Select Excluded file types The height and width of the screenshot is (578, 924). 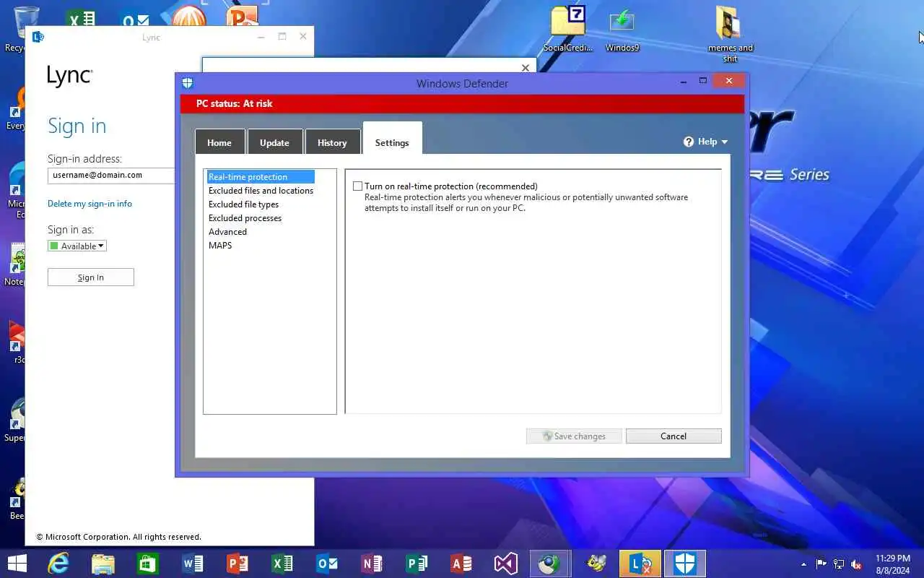[243, 204]
